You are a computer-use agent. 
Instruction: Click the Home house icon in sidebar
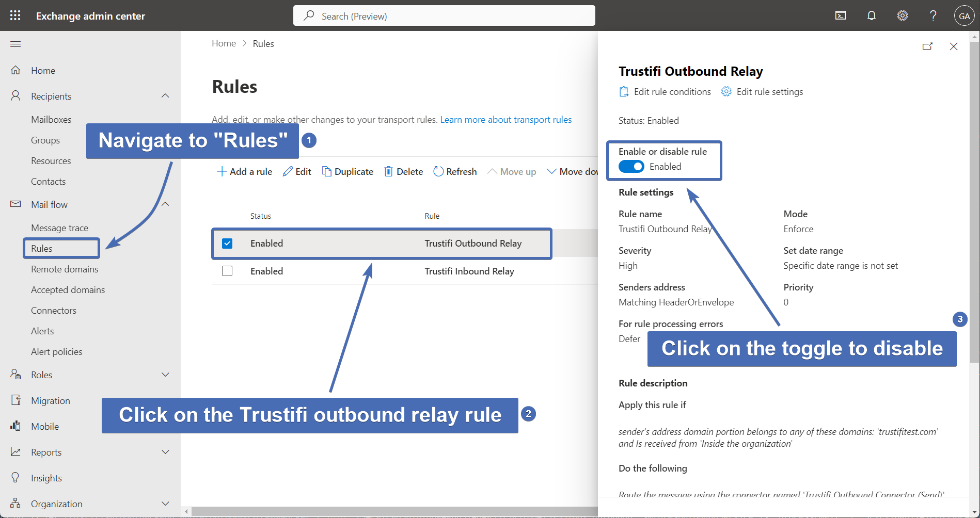pyautogui.click(x=15, y=70)
